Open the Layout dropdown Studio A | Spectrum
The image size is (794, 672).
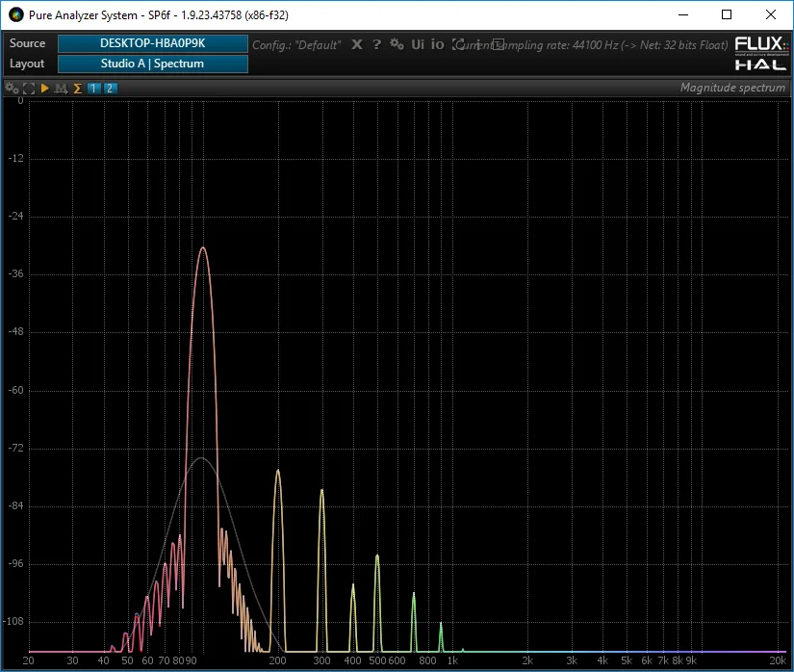(153, 64)
